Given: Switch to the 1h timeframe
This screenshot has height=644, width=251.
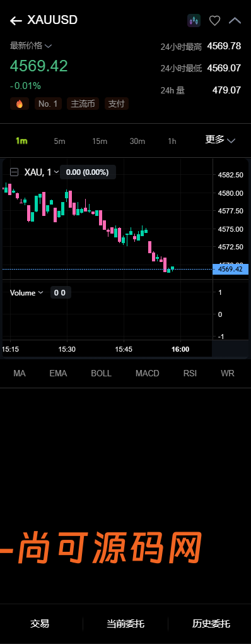Looking at the screenshot, I should pos(172,141).
